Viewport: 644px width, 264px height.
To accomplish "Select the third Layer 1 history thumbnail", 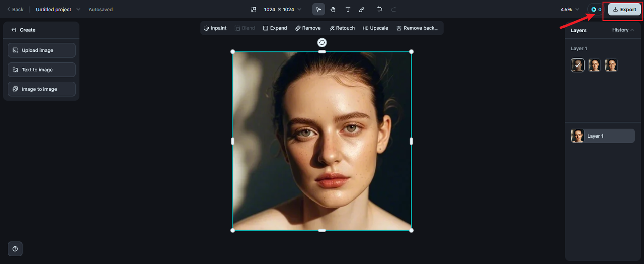I will (611, 65).
